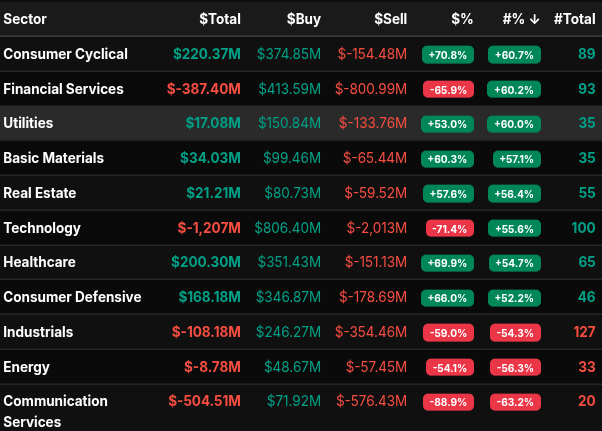The height and width of the screenshot is (431, 602).
Task: Sort by the $% column header
Action: click(461, 19)
